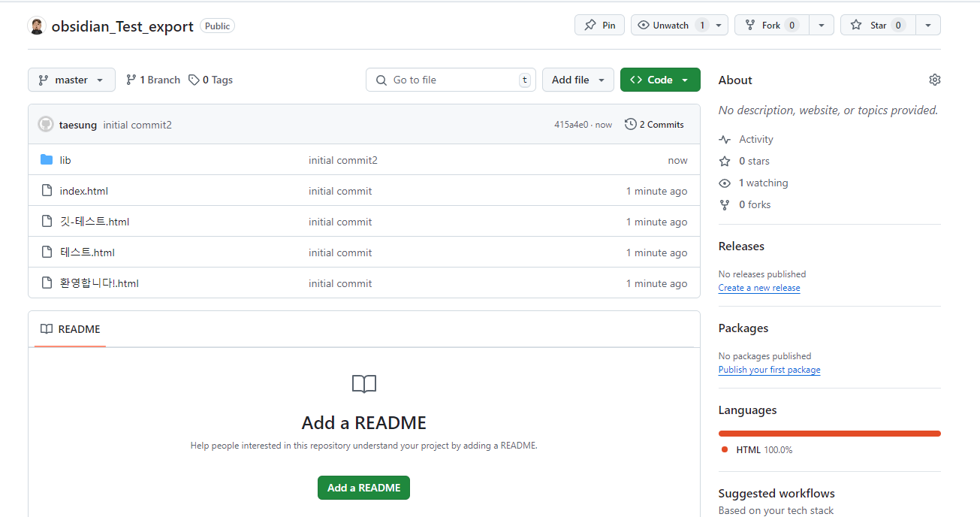Viewport: 980px width, 517px height.
Task: Open the 환영합니다!.html row's commit message
Action: tap(340, 283)
